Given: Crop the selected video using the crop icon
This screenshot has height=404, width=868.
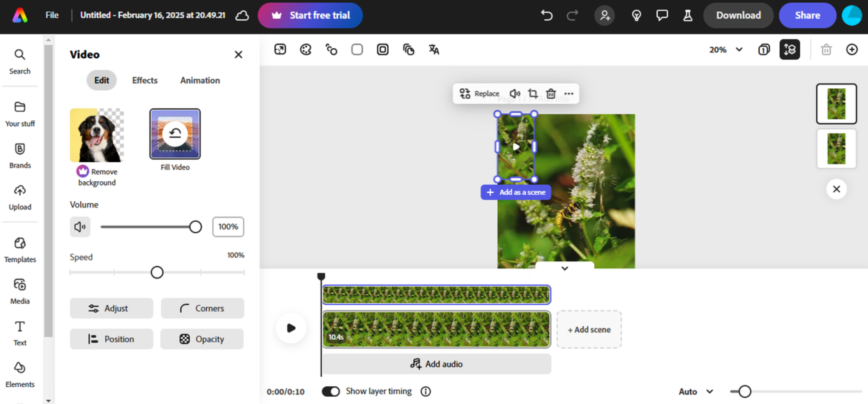Looking at the screenshot, I should [x=533, y=94].
